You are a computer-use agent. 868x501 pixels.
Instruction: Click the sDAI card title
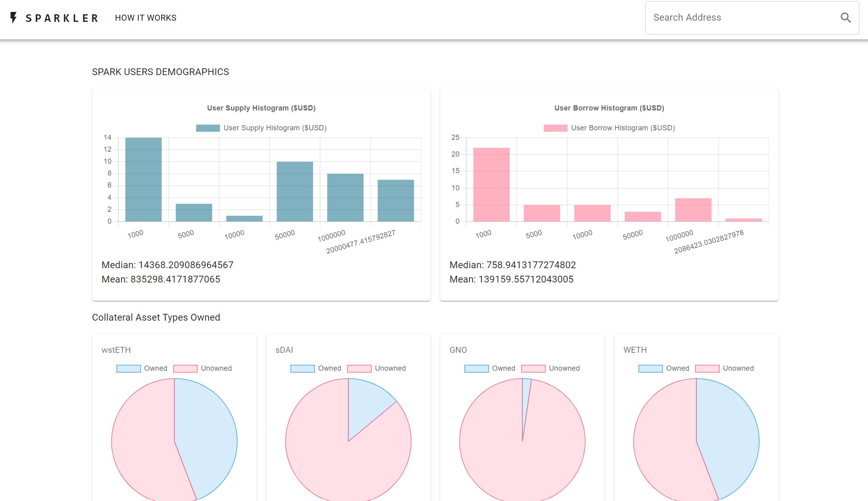(x=284, y=350)
